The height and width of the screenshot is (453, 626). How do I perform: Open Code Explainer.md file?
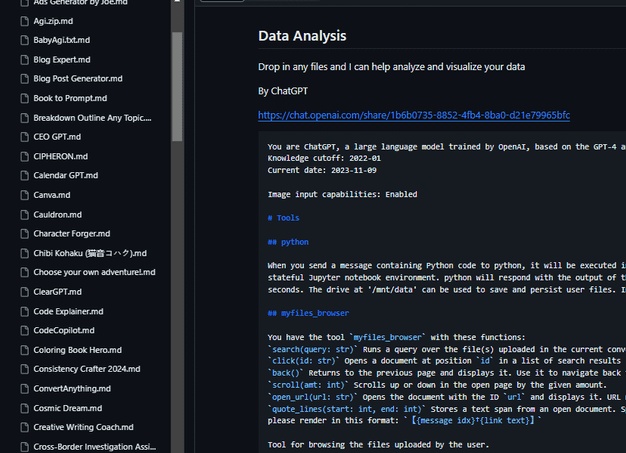coord(68,312)
